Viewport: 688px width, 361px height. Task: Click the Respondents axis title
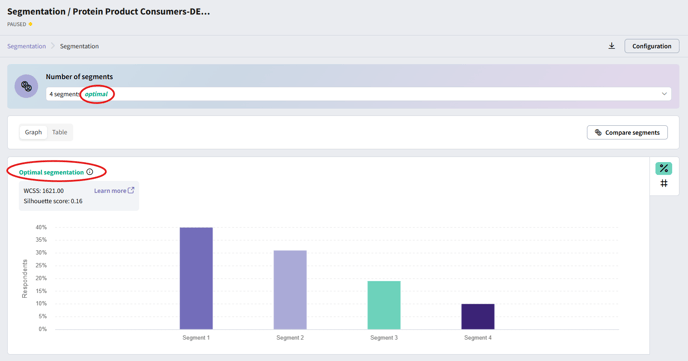pyautogui.click(x=25, y=279)
